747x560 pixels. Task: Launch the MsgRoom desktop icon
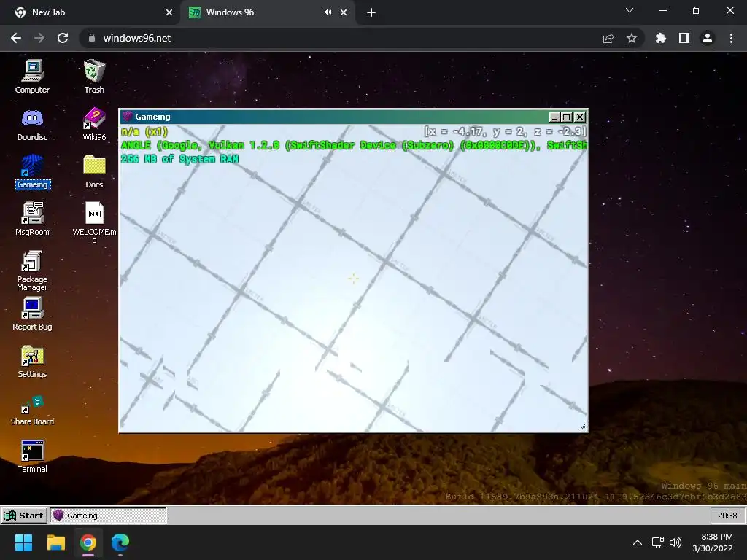[32, 219]
